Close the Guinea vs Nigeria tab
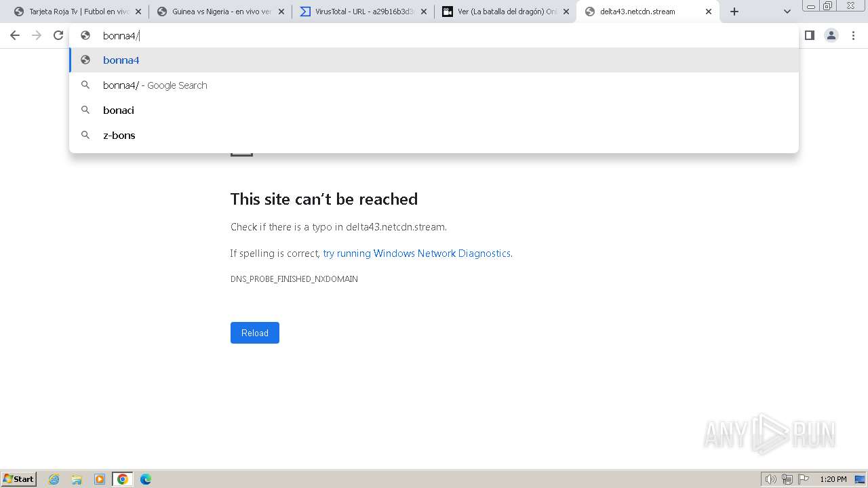Viewport: 868px width, 488px height. [x=281, y=12]
